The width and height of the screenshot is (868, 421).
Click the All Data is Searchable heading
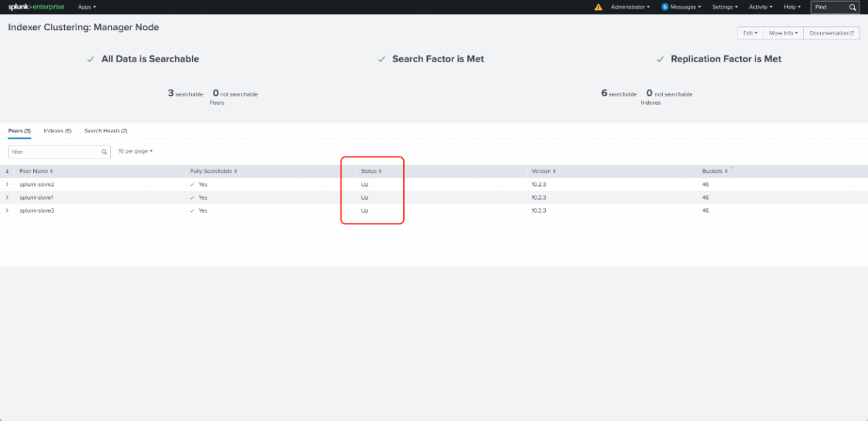(150, 59)
